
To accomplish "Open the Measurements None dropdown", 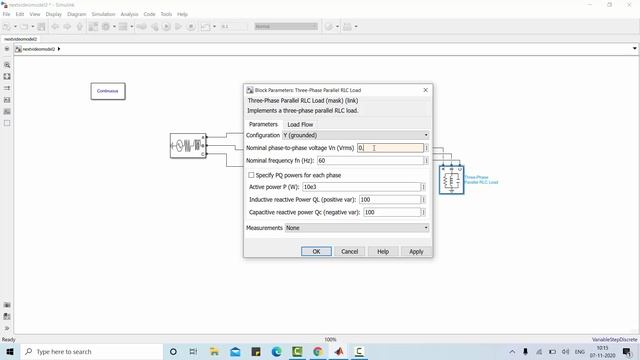I will click(357, 228).
